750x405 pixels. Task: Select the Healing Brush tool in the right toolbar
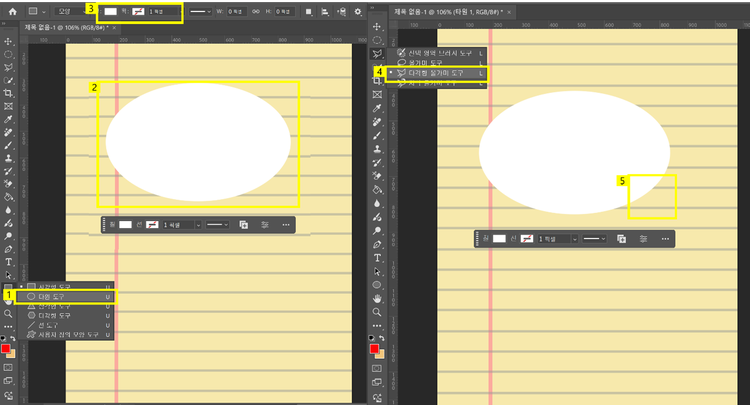point(377,122)
